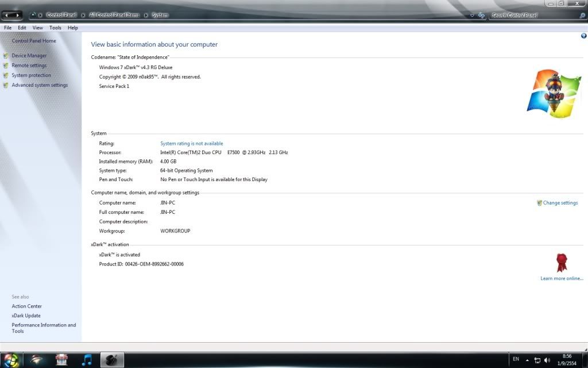The width and height of the screenshot is (588, 368).
Task: Click the Windows flag logo with mascot
Action: 554,93
